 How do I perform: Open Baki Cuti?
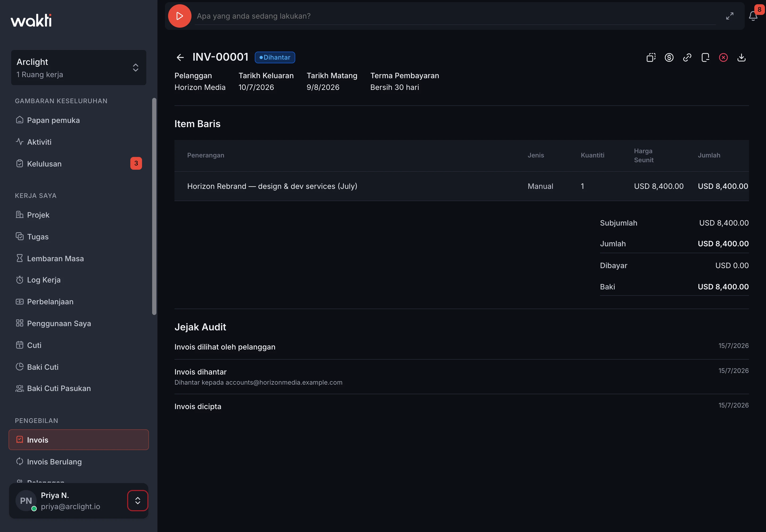tap(79, 367)
